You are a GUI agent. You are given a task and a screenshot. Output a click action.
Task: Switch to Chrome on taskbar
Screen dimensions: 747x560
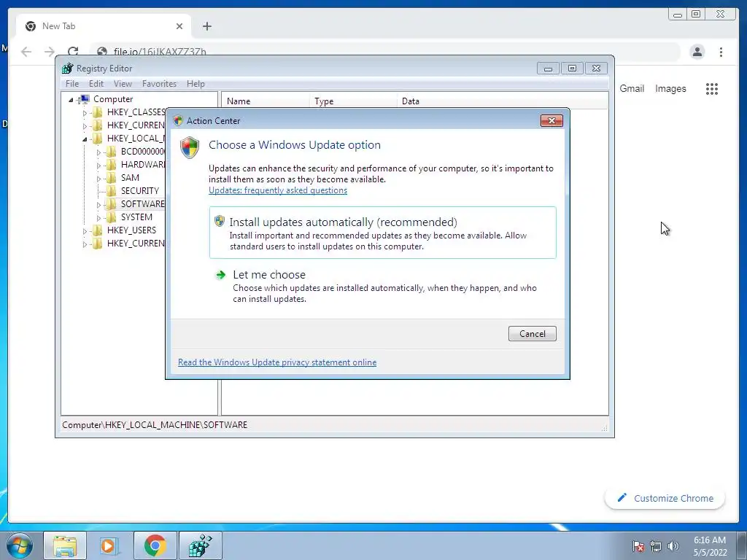(x=155, y=545)
